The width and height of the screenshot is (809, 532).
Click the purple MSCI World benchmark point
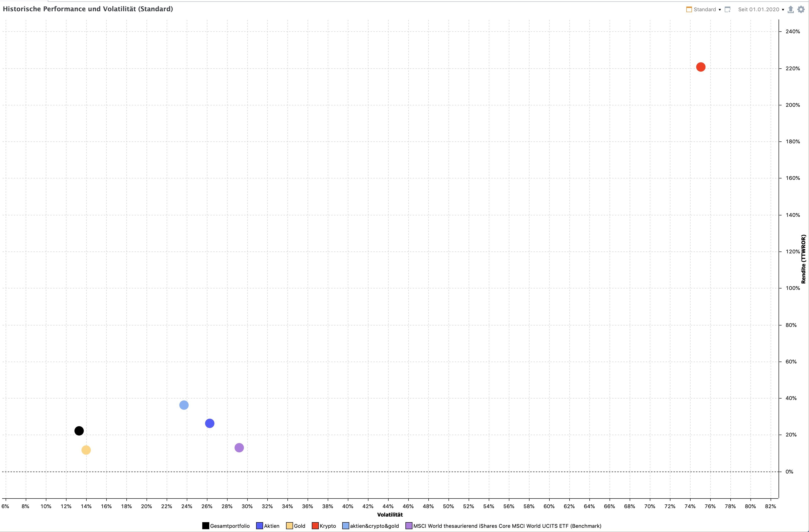point(239,448)
